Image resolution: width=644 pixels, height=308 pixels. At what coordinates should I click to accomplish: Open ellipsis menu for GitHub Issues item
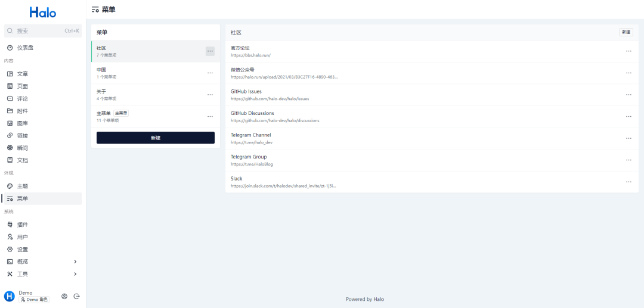coord(628,95)
